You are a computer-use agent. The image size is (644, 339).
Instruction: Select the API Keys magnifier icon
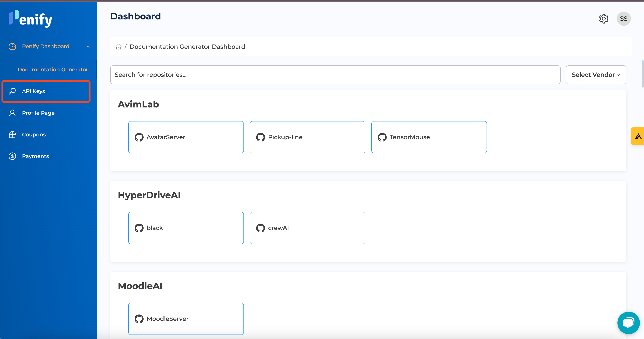[12, 91]
